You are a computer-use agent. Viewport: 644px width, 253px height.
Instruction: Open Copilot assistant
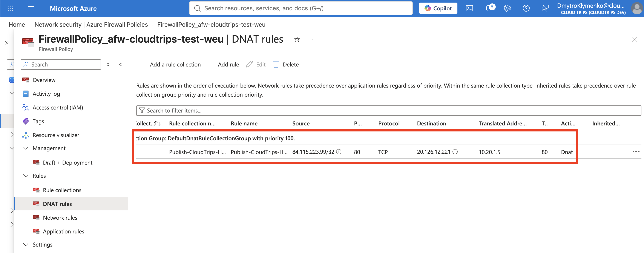point(438,8)
